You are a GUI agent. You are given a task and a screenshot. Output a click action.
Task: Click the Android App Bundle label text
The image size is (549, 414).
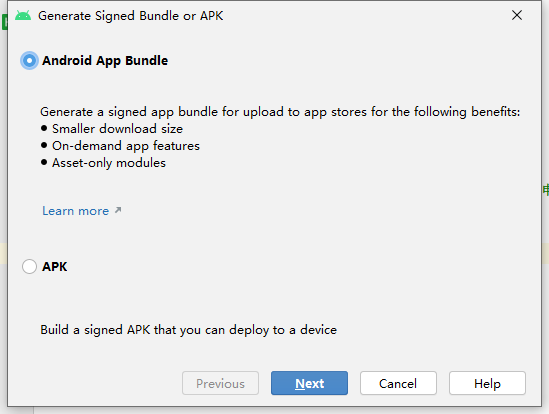tap(105, 61)
